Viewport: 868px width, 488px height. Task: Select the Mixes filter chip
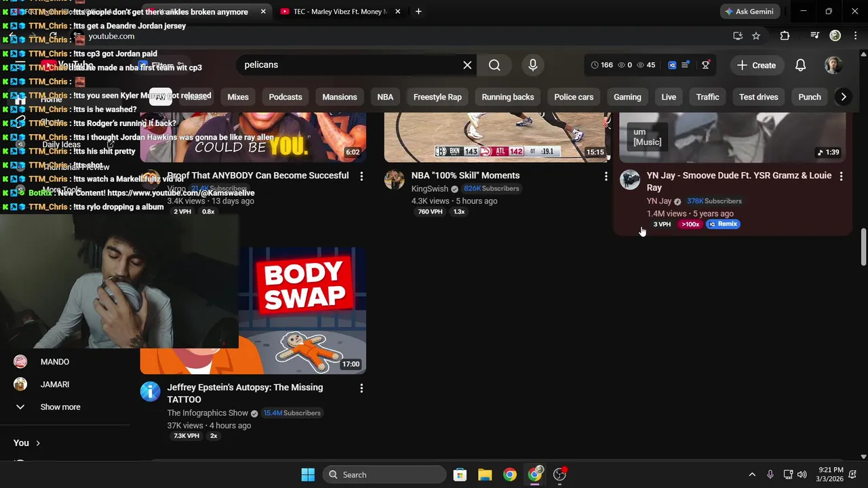coord(238,97)
